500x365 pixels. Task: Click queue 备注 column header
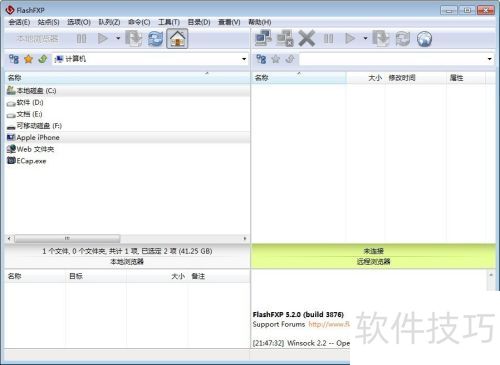pyautogui.click(x=219, y=276)
